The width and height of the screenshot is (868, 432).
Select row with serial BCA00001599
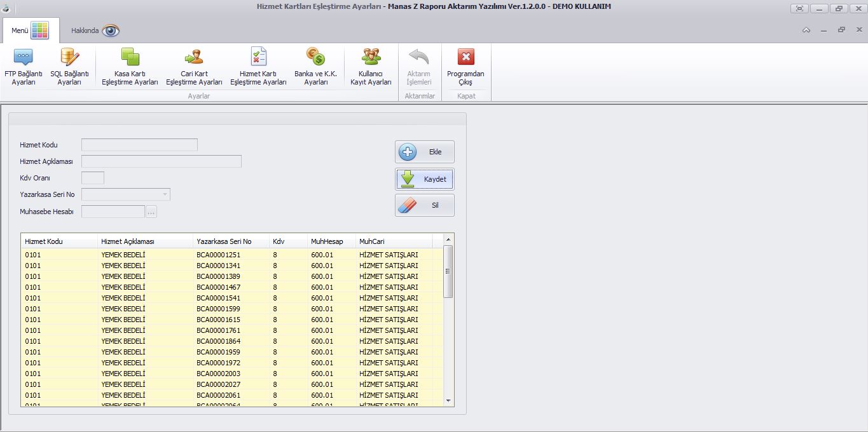pyautogui.click(x=219, y=309)
